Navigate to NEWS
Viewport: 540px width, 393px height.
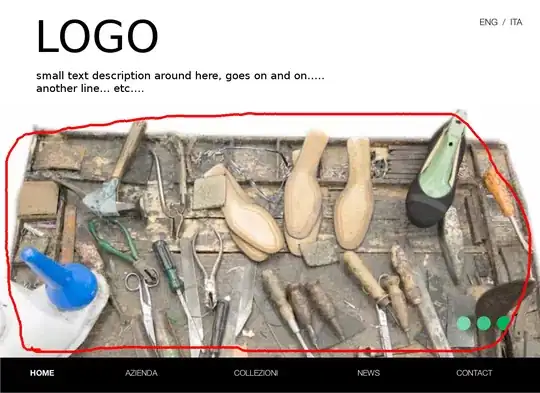point(368,373)
